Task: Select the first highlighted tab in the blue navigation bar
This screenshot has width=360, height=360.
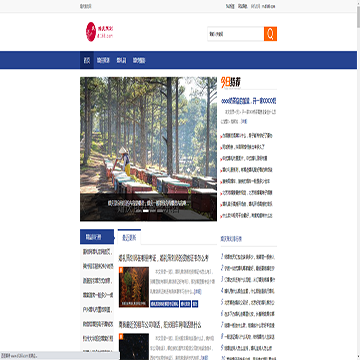Action: coord(87,60)
